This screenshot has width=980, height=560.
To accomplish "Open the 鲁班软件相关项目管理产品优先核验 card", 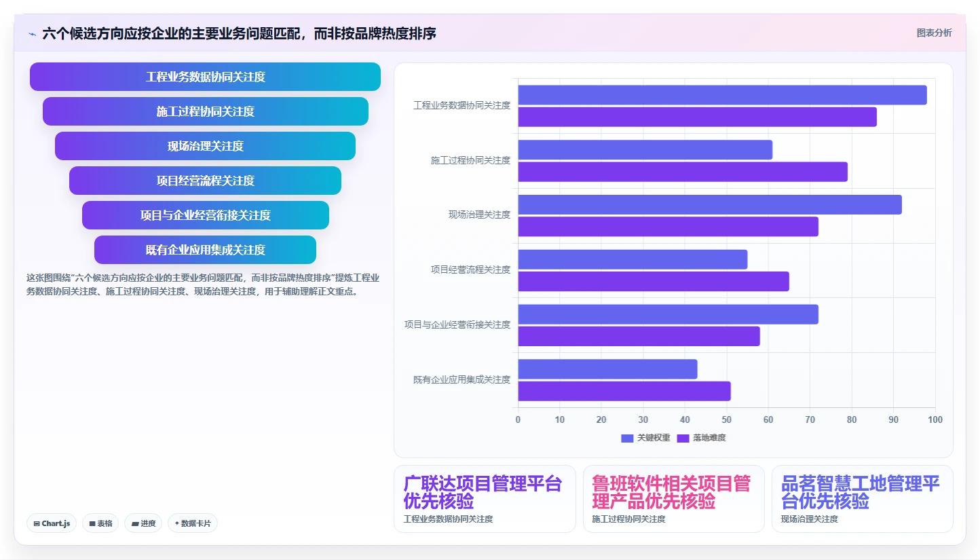I will pyautogui.click(x=673, y=499).
